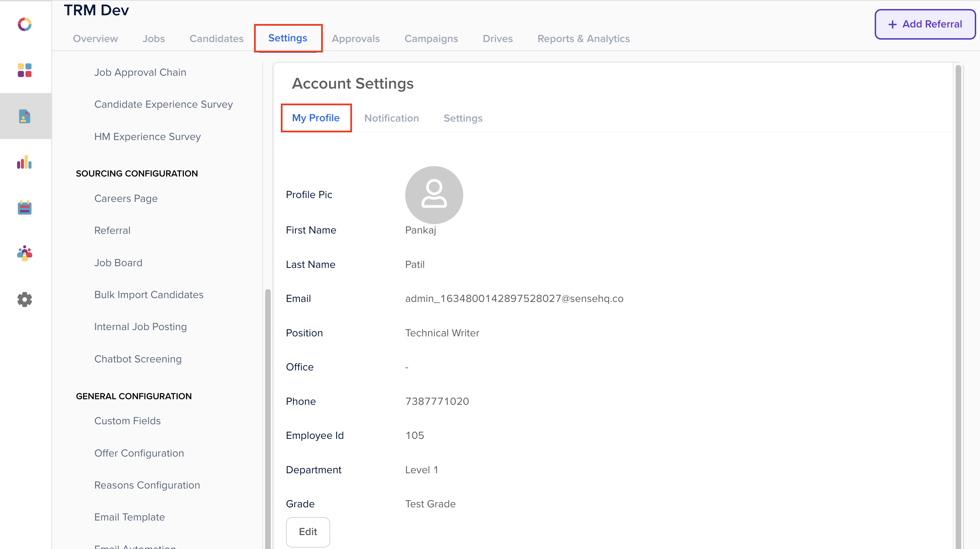Open Reasons Configuration
This screenshot has height=549, width=980.
click(147, 485)
